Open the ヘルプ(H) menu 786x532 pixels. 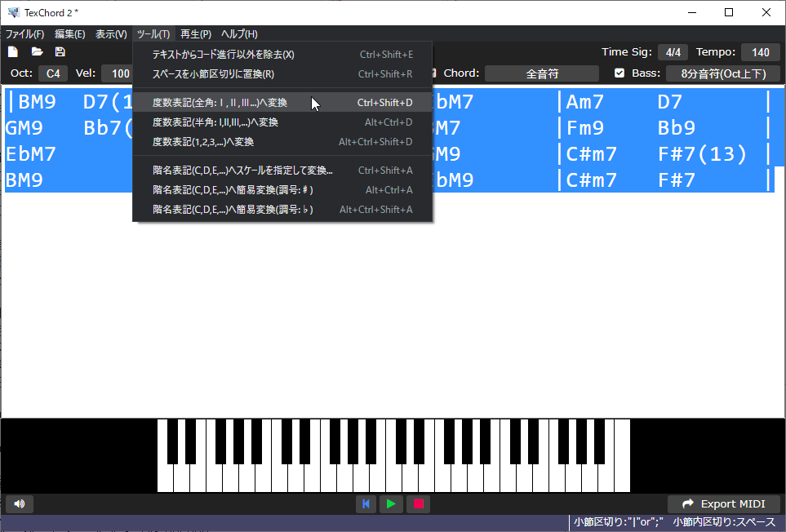[x=239, y=34]
